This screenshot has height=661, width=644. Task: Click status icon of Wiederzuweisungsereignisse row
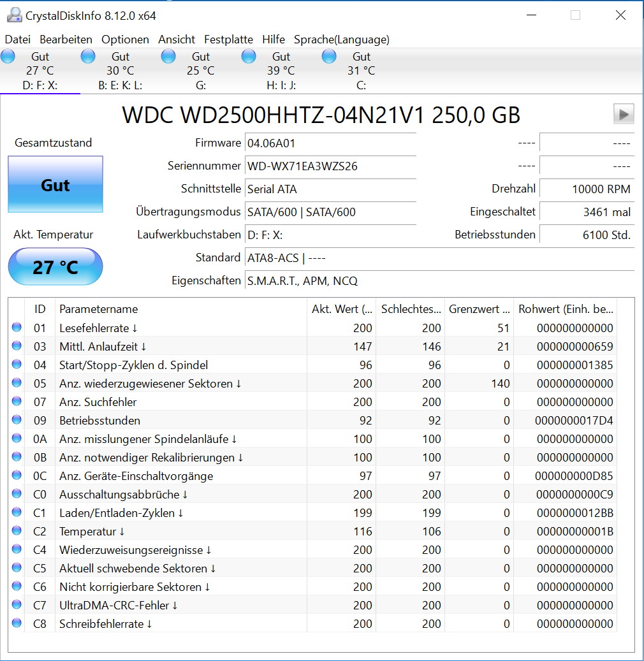[x=17, y=549]
